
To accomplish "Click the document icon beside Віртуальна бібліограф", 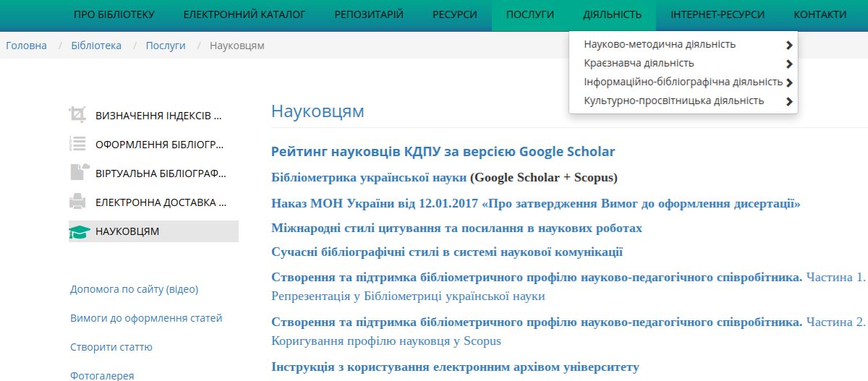I will [x=77, y=173].
